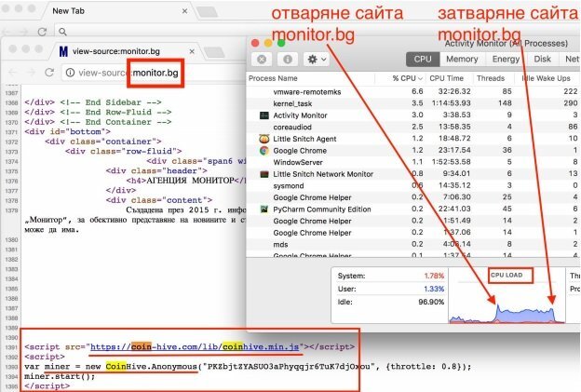Click the '<div id="bottom">' source line
The height and width of the screenshot is (392, 581).
[67, 132]
